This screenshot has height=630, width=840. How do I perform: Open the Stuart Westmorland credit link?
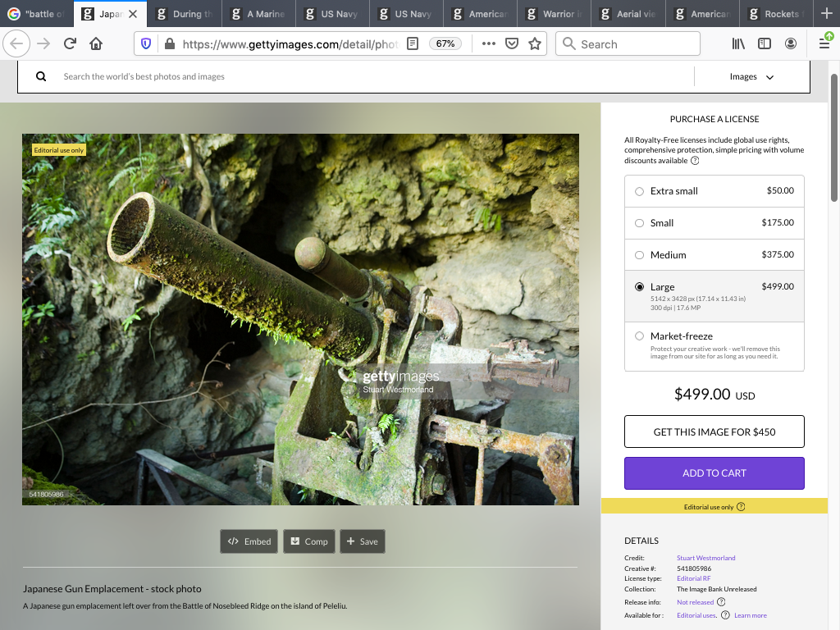coord(705,558)
